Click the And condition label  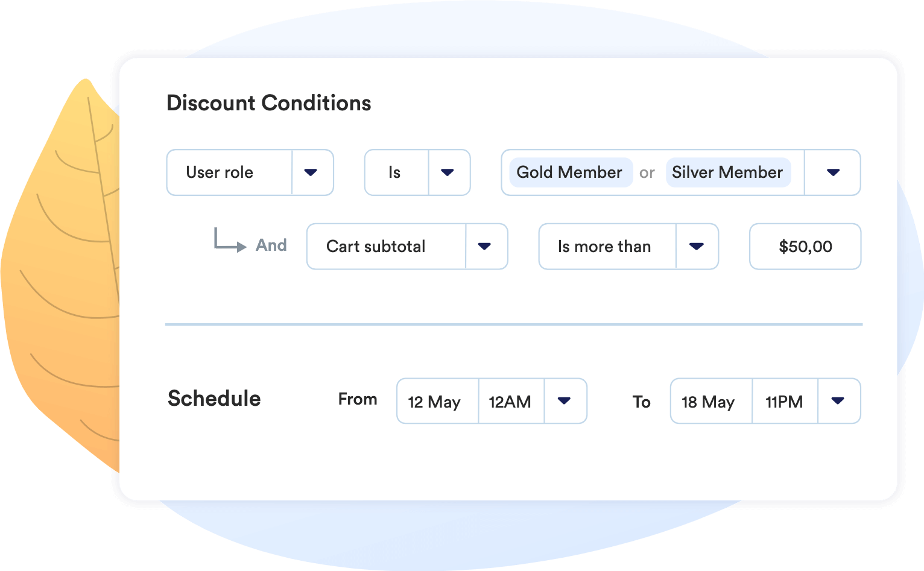271,245
